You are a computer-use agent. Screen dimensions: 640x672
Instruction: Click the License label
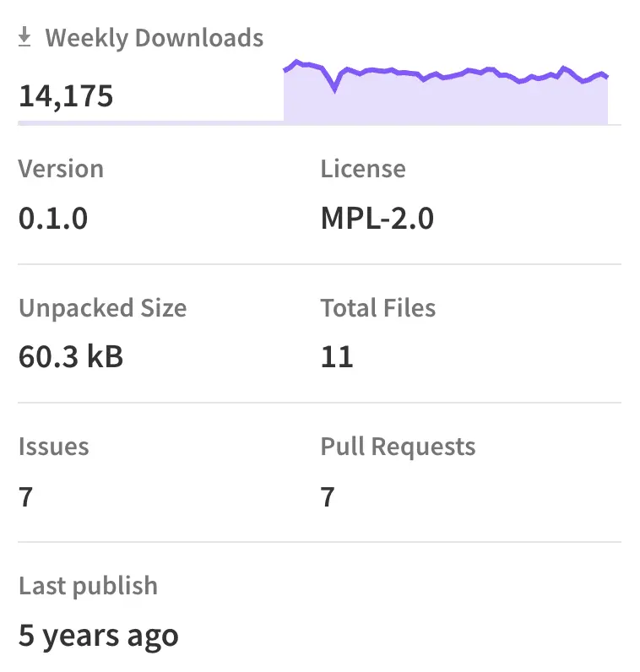pyautogui.click(x=363, y=168)
